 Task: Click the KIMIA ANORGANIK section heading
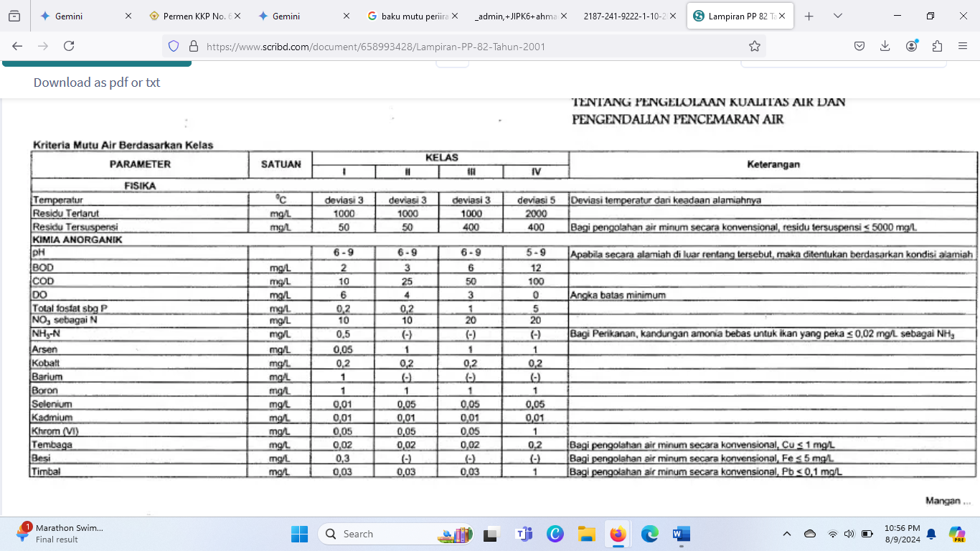tap(77, 240)
